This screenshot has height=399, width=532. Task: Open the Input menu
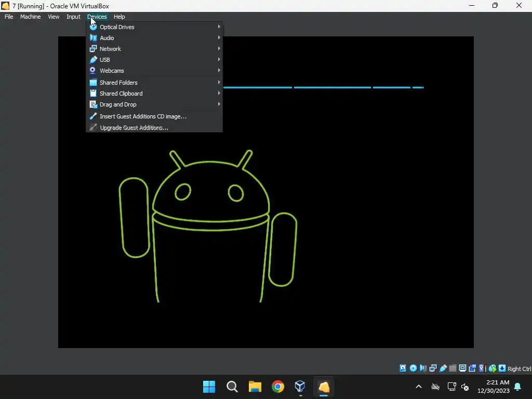73,17
